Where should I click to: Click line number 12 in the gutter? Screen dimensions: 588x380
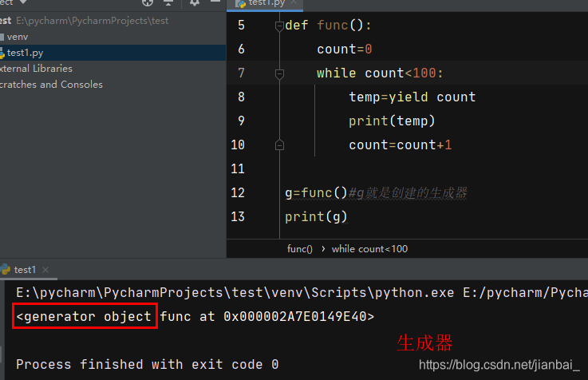(238, 193)
